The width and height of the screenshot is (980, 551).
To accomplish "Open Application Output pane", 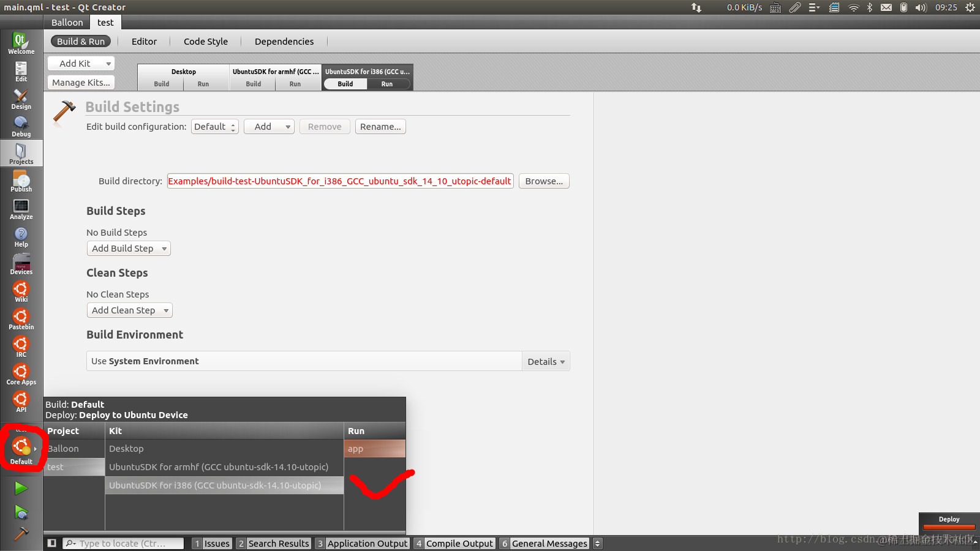I will tap(362, 544).
